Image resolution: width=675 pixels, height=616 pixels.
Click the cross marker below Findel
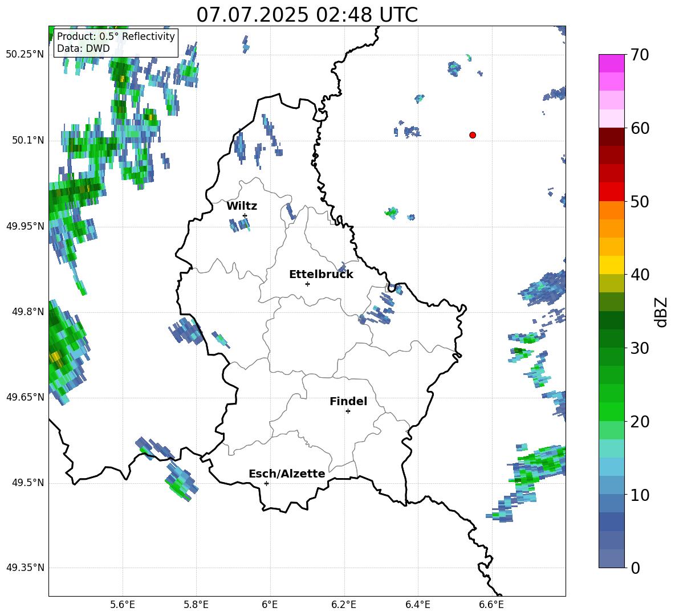point(348,411)
